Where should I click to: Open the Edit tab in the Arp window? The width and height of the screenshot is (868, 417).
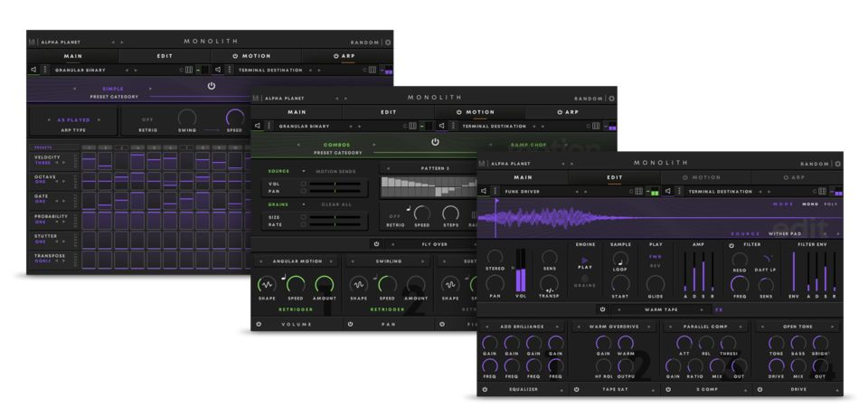165,55
